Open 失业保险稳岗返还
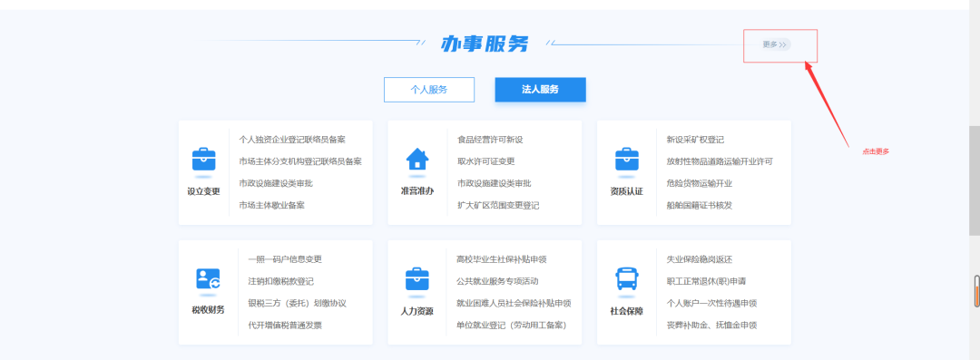The image size is (980, 360). (699, 258)
